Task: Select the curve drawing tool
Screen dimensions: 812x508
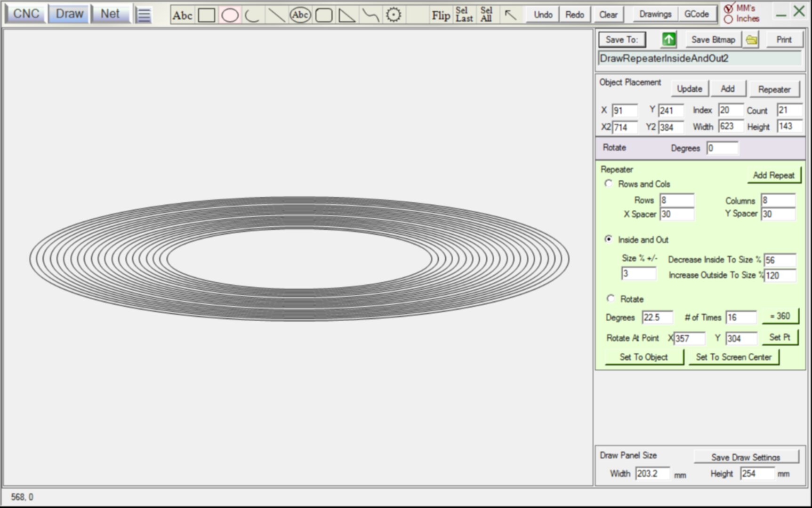Action: coord(370,15)
